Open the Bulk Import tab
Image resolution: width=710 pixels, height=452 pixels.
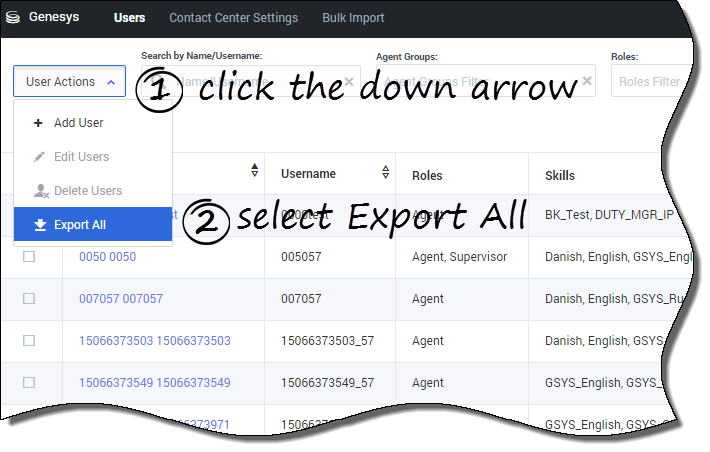click(x=353, y=18)
